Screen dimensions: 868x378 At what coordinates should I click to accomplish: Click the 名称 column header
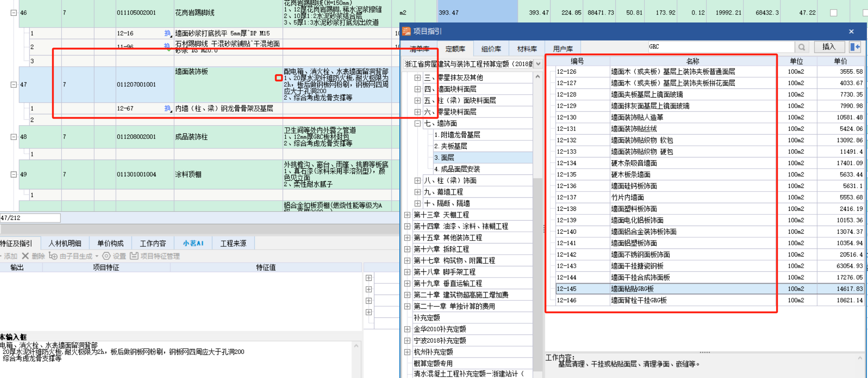[x=693, y=61]
